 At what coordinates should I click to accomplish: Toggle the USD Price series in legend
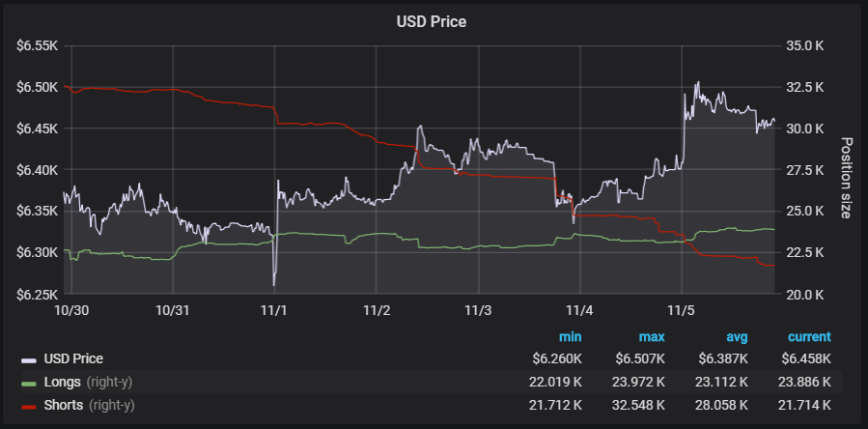click(73, 359)
